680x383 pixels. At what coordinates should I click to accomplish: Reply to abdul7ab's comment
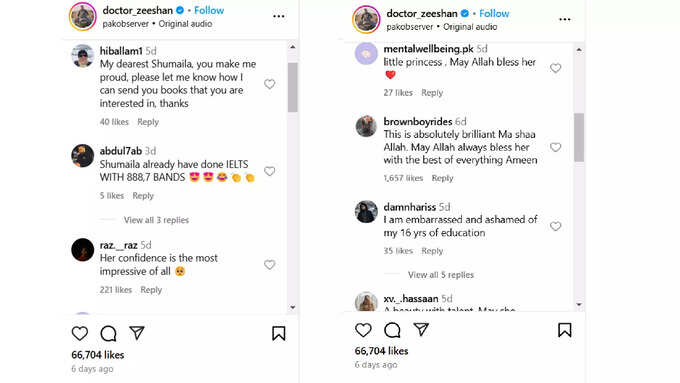[143, 196]
